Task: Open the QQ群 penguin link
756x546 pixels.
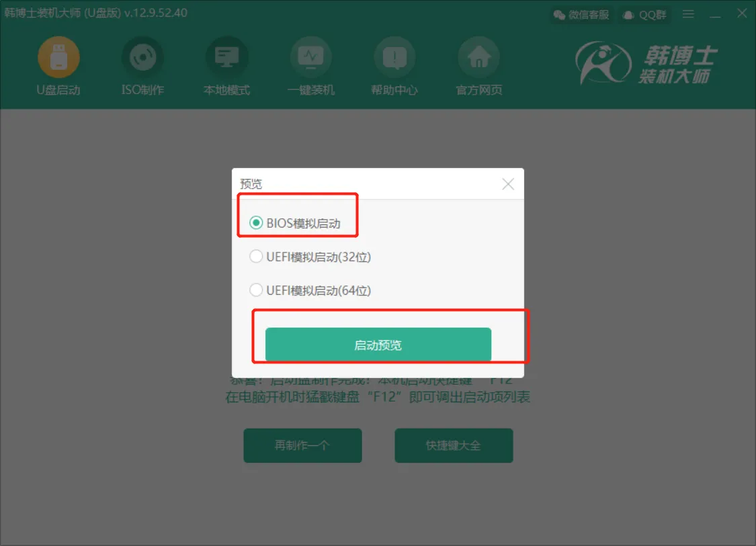Action: pyautogui.click(x=644, y=15)
